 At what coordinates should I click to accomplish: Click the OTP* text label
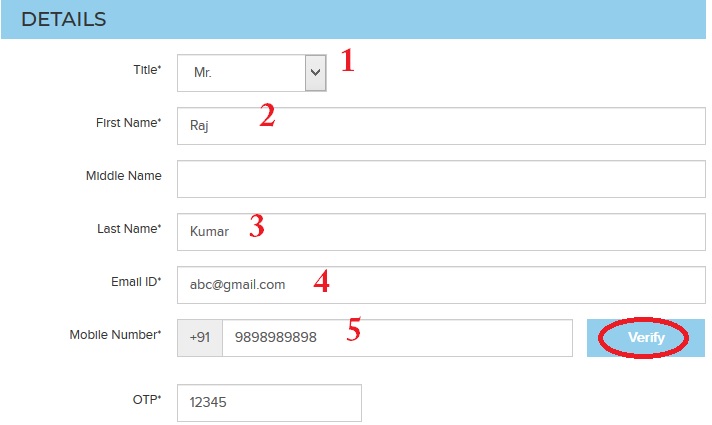(147, 401)
